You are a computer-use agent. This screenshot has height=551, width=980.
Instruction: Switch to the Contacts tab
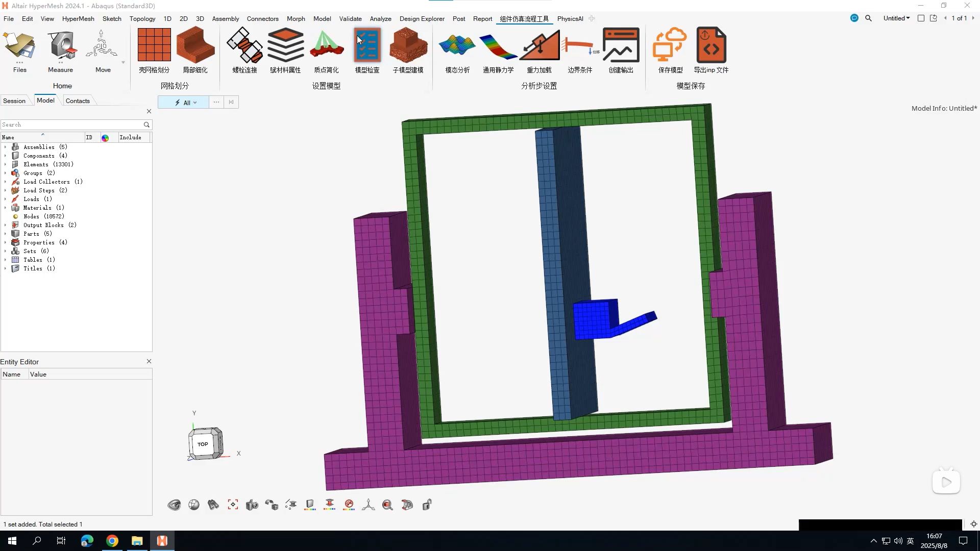tap(78, 101)
